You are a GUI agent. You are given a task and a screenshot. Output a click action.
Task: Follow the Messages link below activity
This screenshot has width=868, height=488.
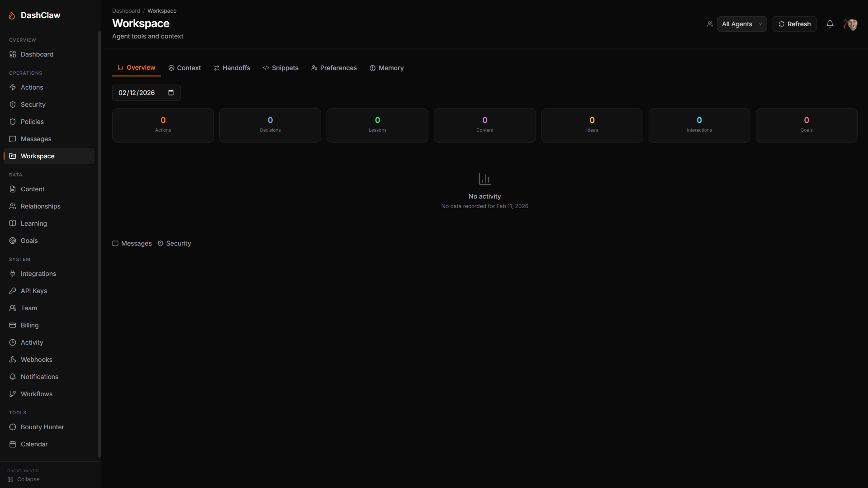click(x=132, y=243)
